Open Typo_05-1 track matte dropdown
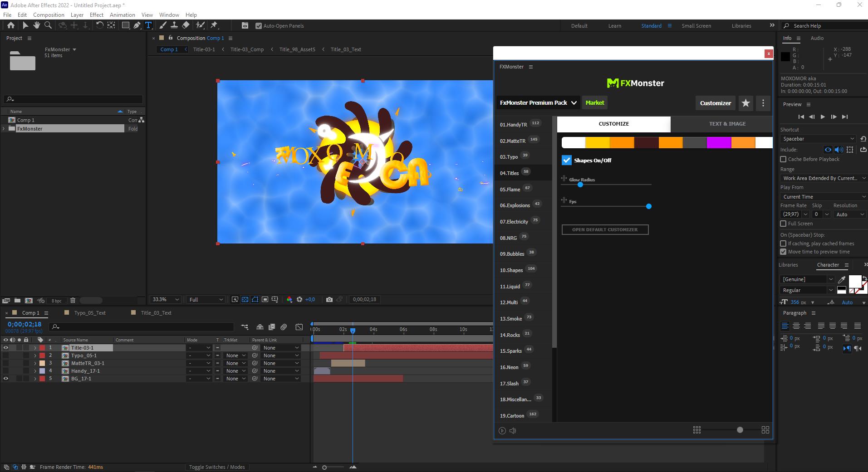Viewport: 868px width, 472px height. coord(235,355)
